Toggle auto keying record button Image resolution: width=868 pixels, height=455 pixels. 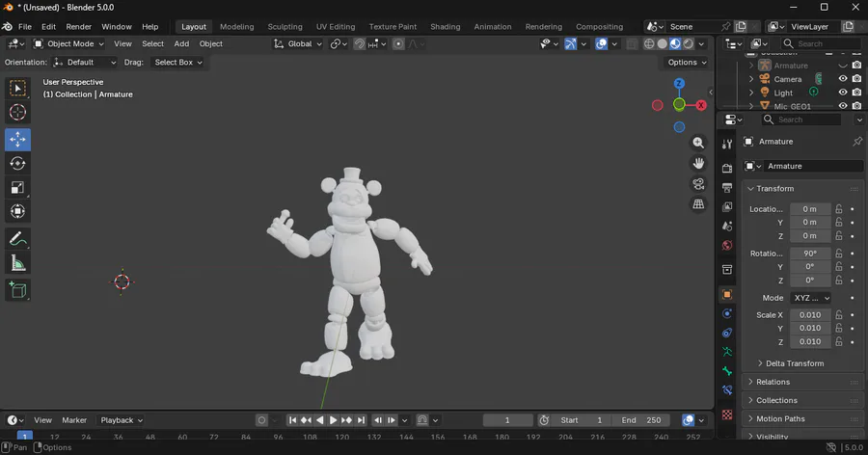pyautogui.click(x=261, y=420)
